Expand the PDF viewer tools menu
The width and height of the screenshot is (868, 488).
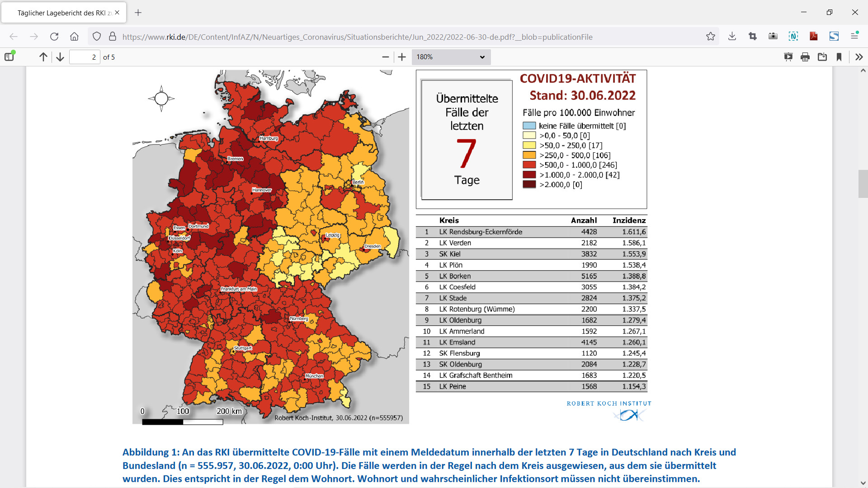(x=859, y=57)
